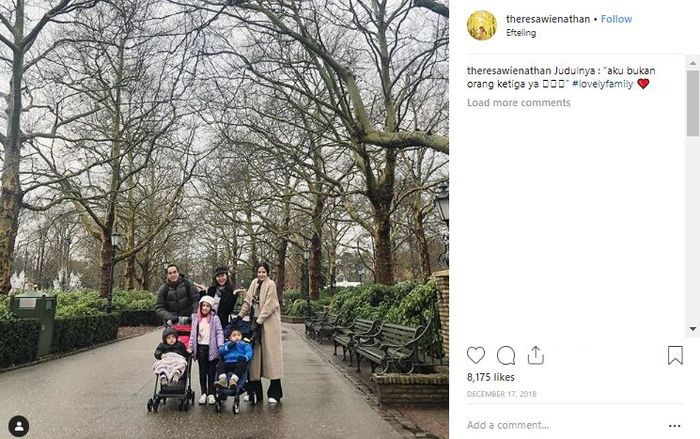Screen dimensions: 700x439
Task: Open the #lovelyfamily hashtag
Action: pos(602,84)
